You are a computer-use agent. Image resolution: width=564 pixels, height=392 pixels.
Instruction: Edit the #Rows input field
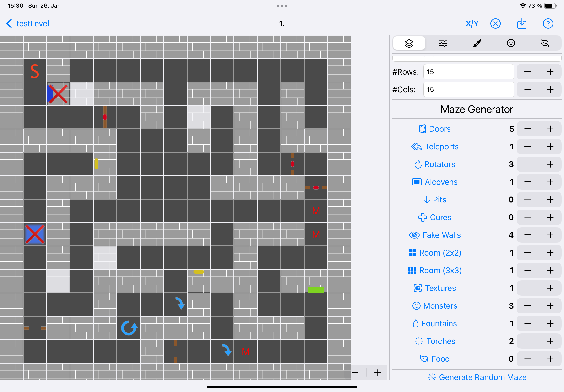coord(469,72)
